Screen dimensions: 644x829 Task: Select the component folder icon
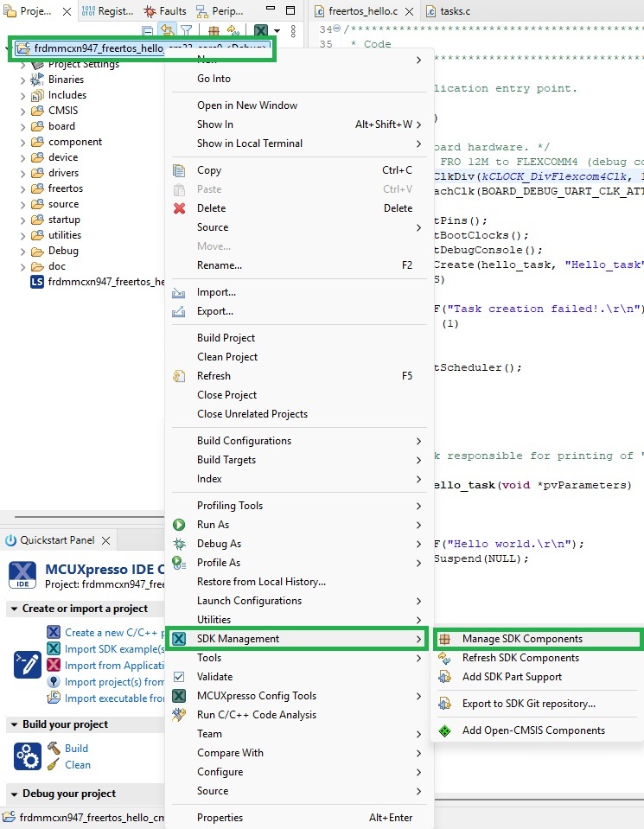pos(37,142)
